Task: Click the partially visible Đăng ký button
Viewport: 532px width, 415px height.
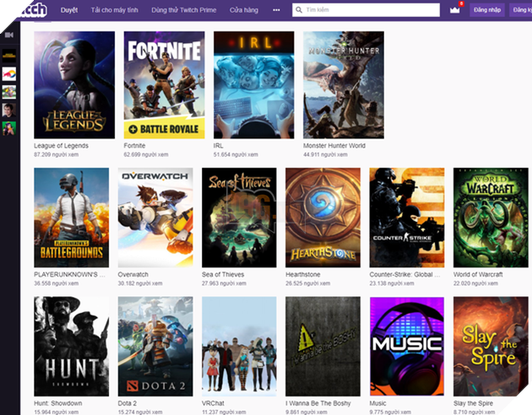Action: click(521, 10)
